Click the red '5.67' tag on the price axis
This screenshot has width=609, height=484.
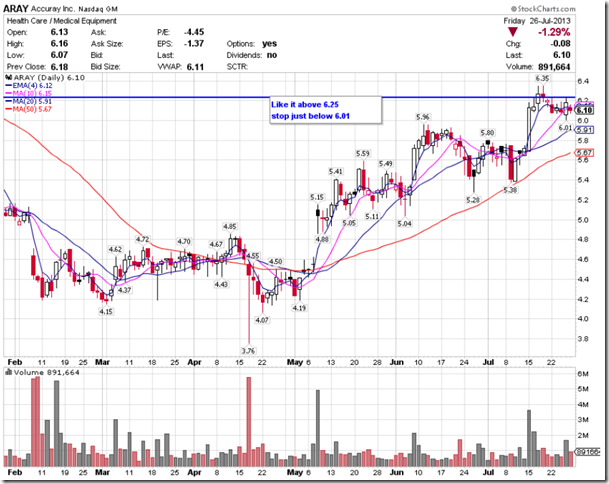585,153
